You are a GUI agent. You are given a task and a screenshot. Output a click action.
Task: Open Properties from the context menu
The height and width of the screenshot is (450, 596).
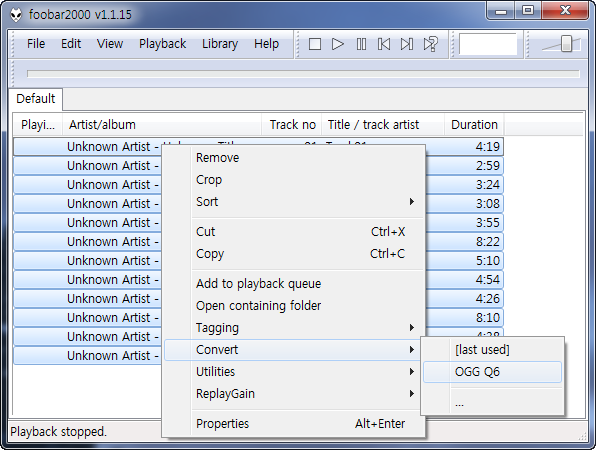click(x=293, y=423)
